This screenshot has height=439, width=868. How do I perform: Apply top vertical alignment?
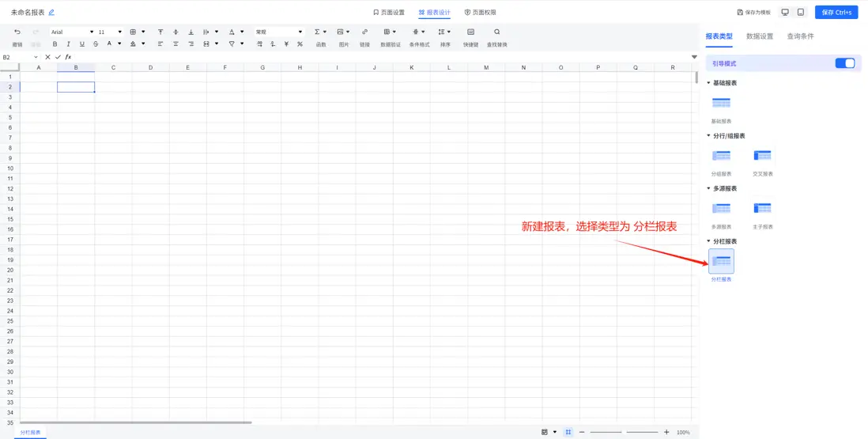(160, 32)
